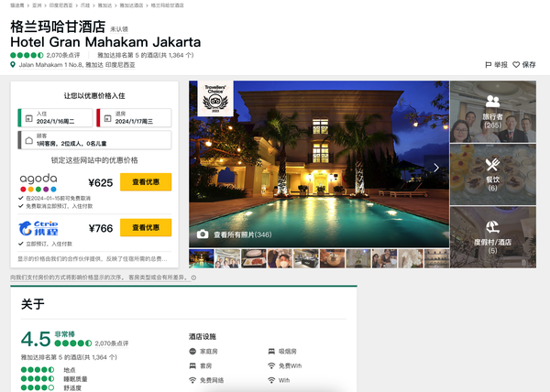
Task: Click the 未认领 link beside the hotel name
Action: click(x=119, y=29)
